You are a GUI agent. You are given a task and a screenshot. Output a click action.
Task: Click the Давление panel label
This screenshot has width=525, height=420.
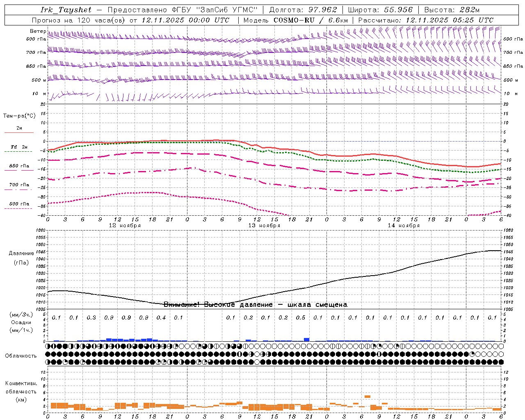[x=21, y=253]
